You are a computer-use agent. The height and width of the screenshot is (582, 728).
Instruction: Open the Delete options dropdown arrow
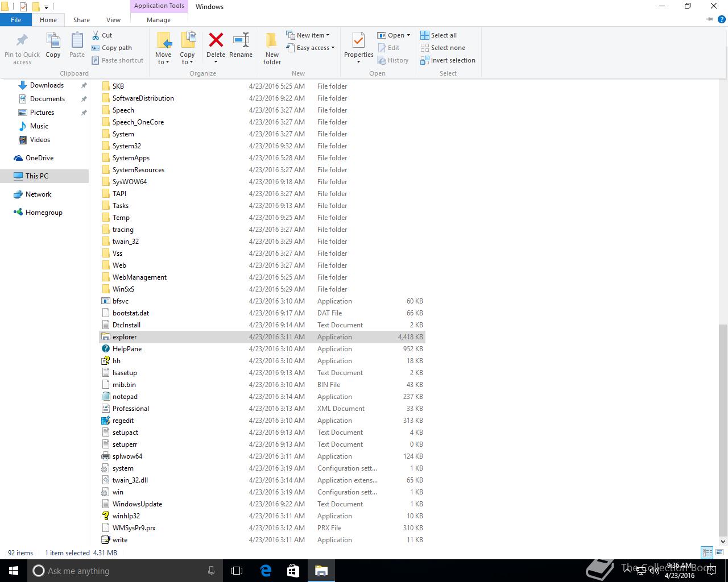point(216,62)
